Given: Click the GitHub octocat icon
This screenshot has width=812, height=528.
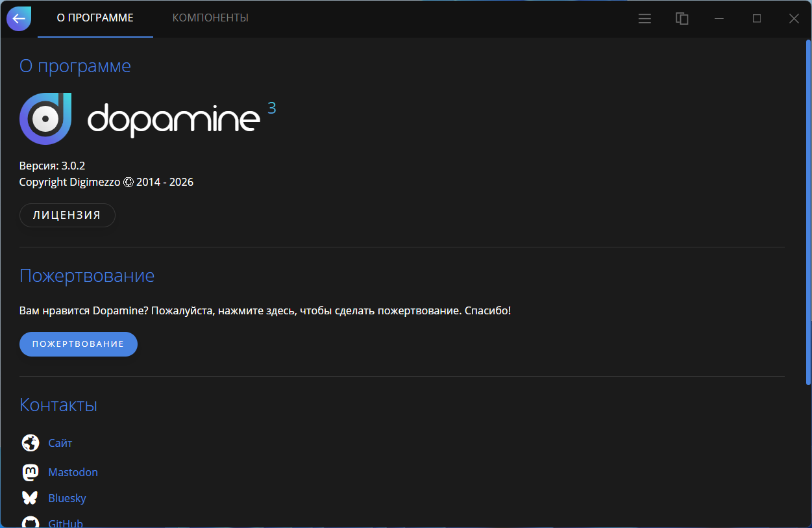Looking at the screenshot, I should coord(31,522).
